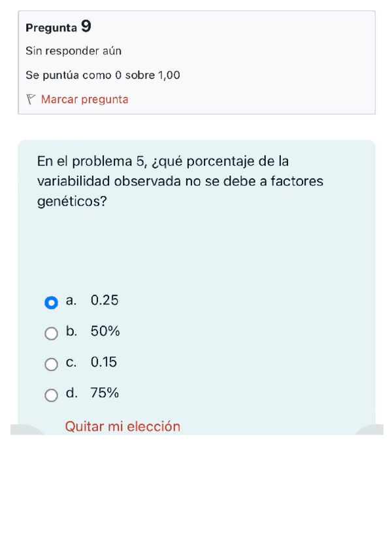Choose the radio button for option c
The image size is (392, 554).
click(51, 365)
